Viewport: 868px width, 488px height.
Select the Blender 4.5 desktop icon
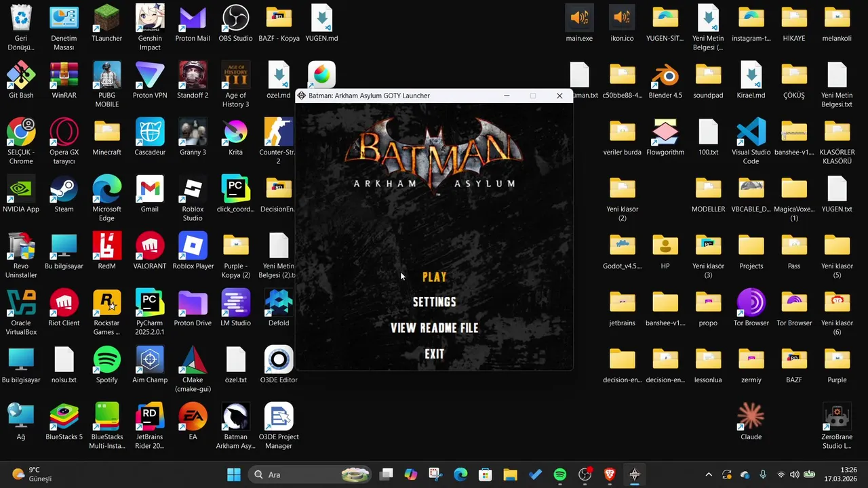(665, 81)
